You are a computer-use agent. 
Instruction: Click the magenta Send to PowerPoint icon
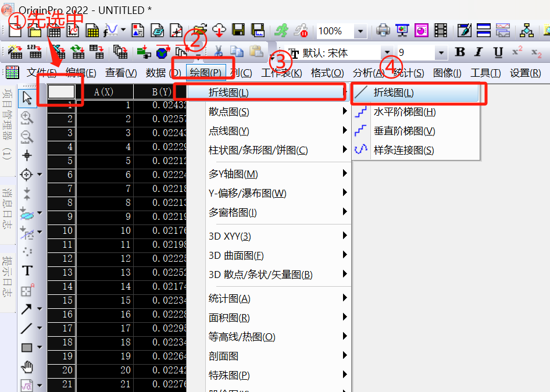click(422, 30)
